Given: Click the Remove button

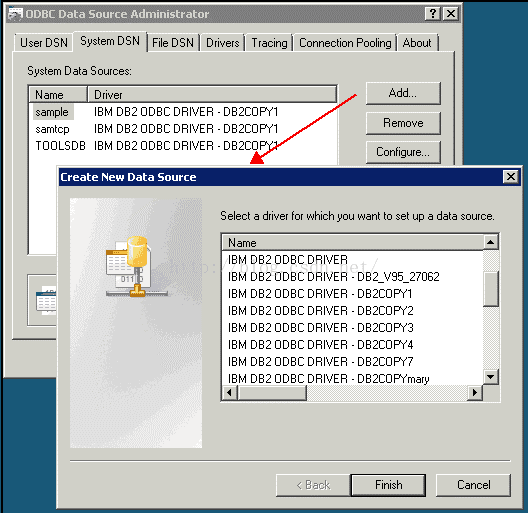Looking at the screenshot, I should click(x=403, y=123).
